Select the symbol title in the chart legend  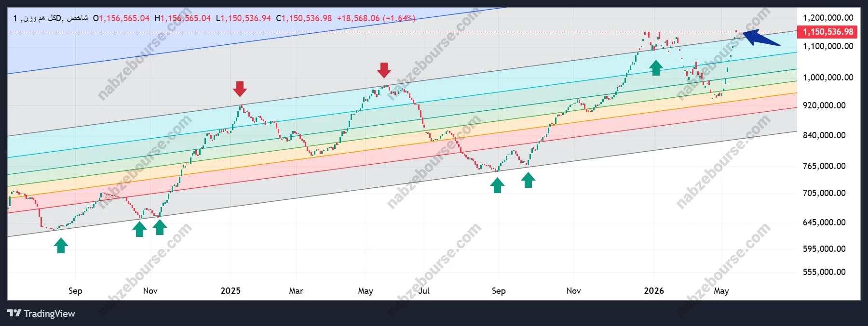[51, 18]
